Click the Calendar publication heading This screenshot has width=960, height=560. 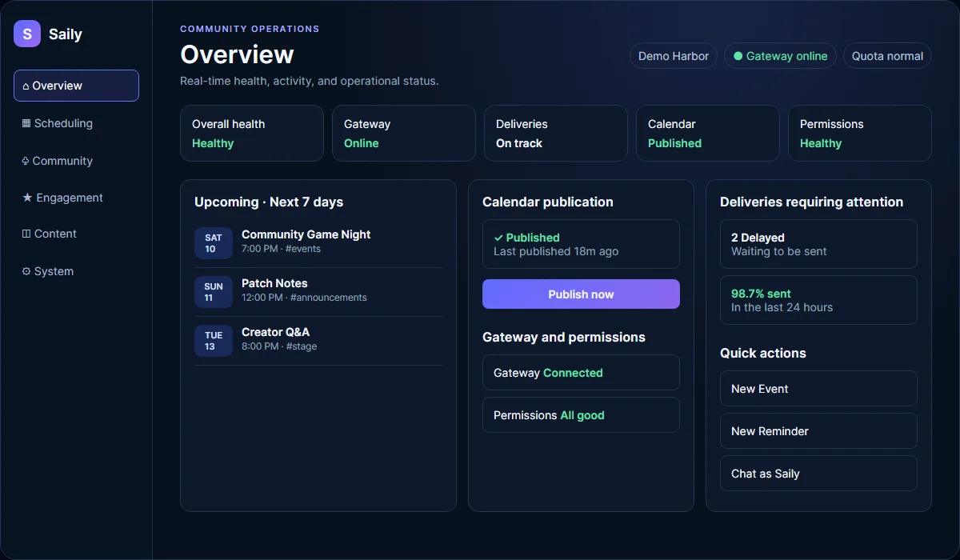click(x=548, y=202)
